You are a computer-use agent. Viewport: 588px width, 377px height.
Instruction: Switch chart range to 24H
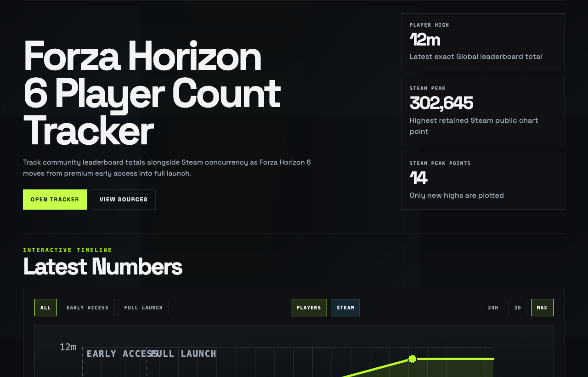coord(493,308)
